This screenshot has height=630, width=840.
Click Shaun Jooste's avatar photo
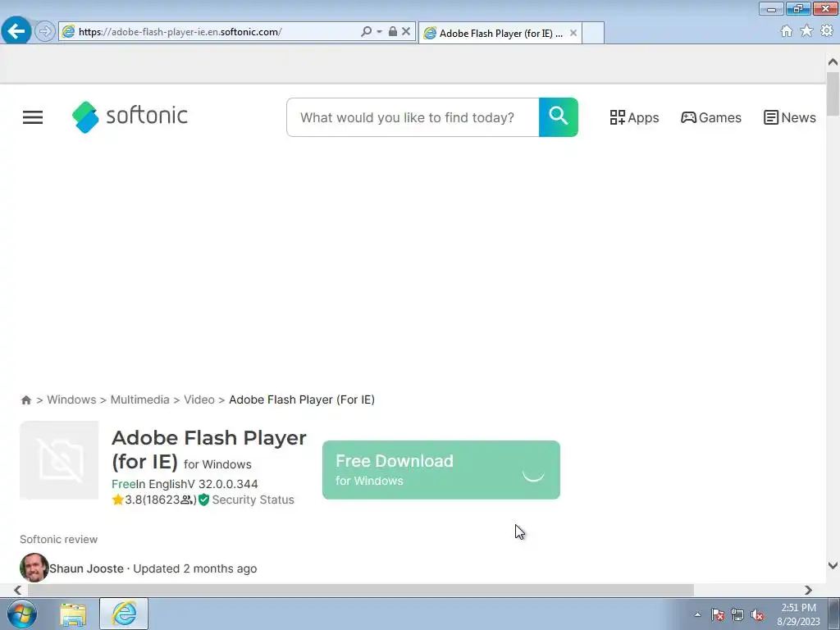coord(34,568)
